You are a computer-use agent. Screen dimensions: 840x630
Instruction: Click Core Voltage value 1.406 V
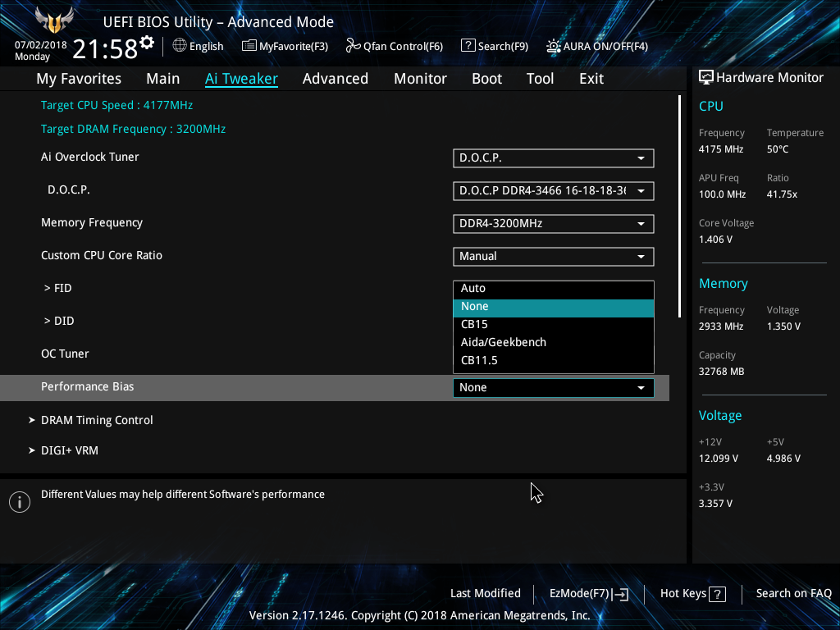(x=715, y=240)
